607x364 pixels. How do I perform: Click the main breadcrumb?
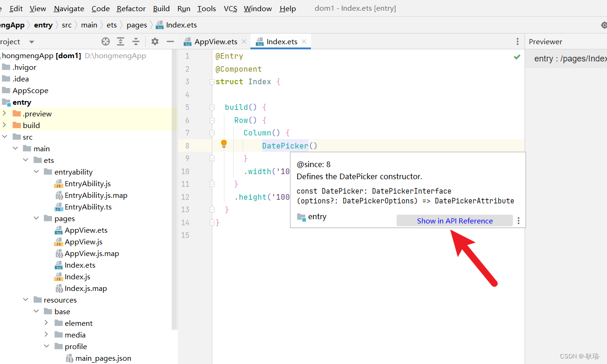click(x=89, y=25)
